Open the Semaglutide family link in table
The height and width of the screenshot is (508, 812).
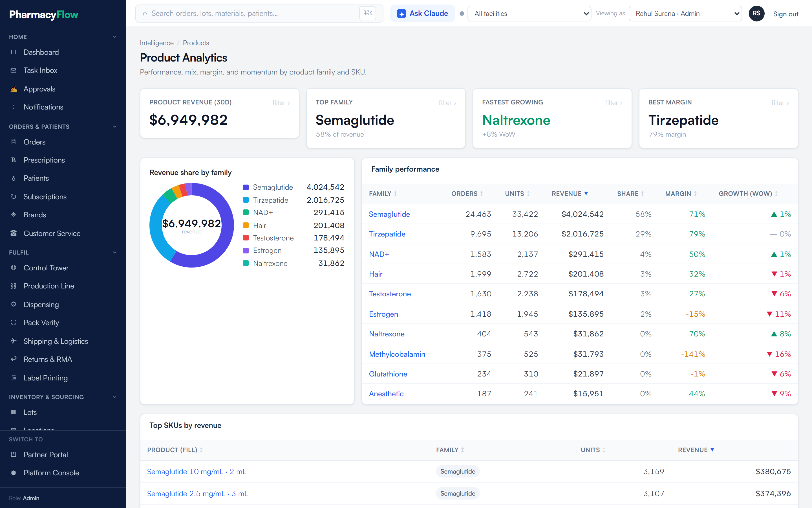(389, 214)
